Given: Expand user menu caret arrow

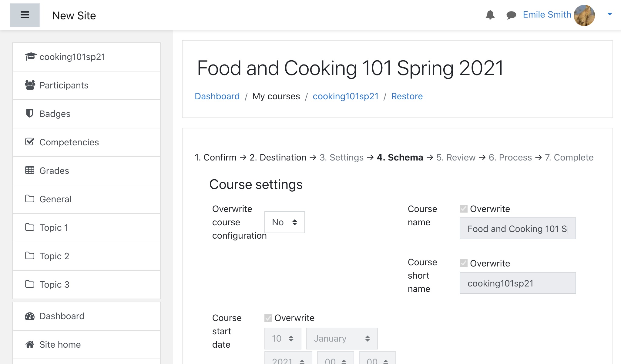Looking at the screenshot, I should coord(609,14).
